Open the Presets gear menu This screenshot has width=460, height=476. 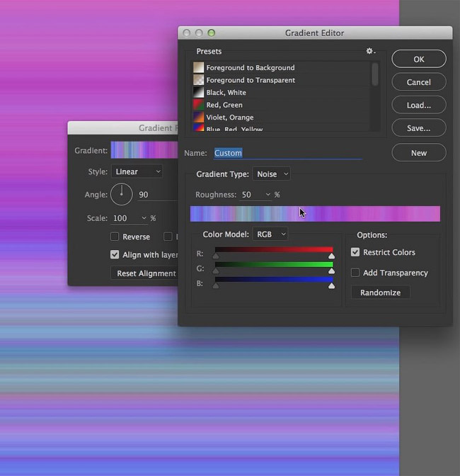pos(371,51)
